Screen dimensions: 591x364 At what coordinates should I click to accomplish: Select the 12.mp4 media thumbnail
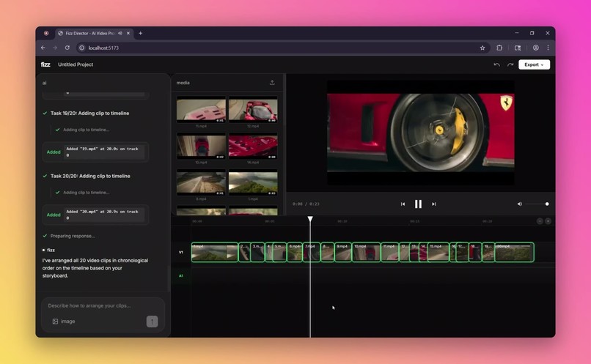click(253, 110)
